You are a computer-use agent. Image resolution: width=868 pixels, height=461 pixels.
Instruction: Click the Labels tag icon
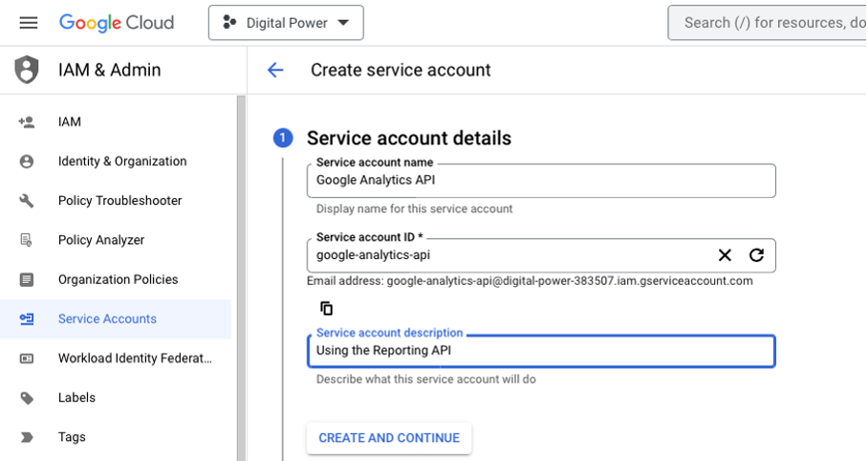[x=27, y=398]
